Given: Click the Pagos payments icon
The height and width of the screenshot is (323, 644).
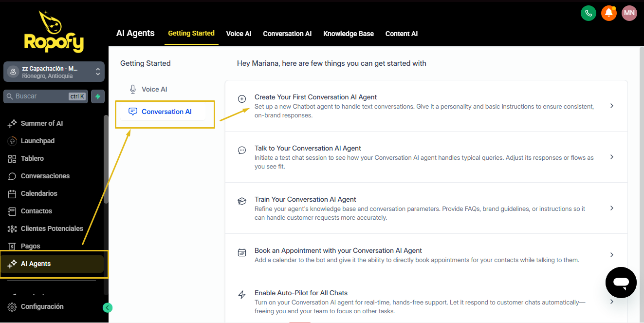Looking at the screenshot, I should click(x=13, y=247).
